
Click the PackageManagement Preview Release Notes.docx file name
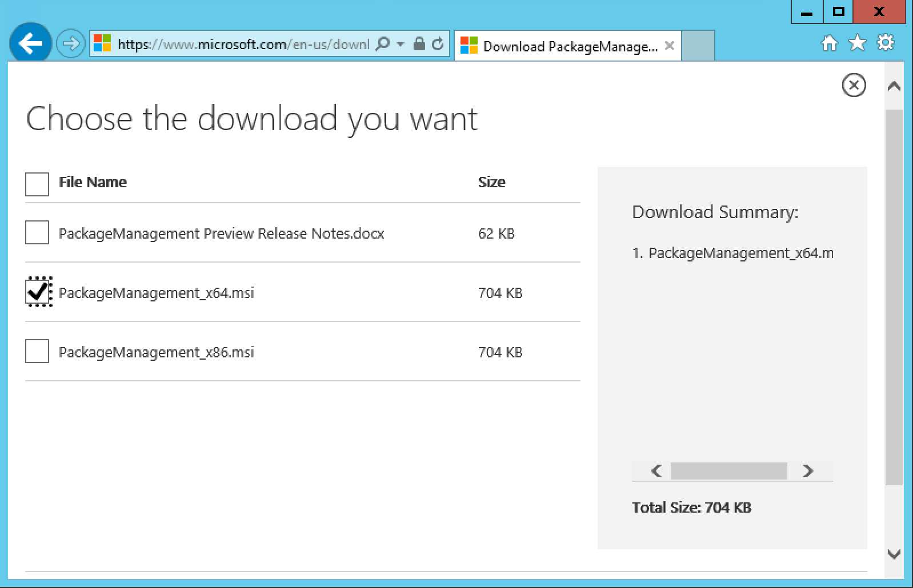point(221,233)
